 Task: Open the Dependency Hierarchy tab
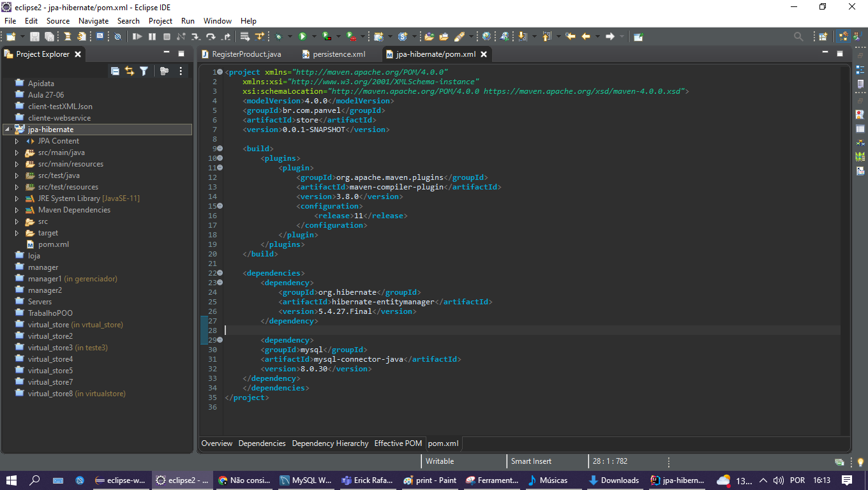pos(330,443)
